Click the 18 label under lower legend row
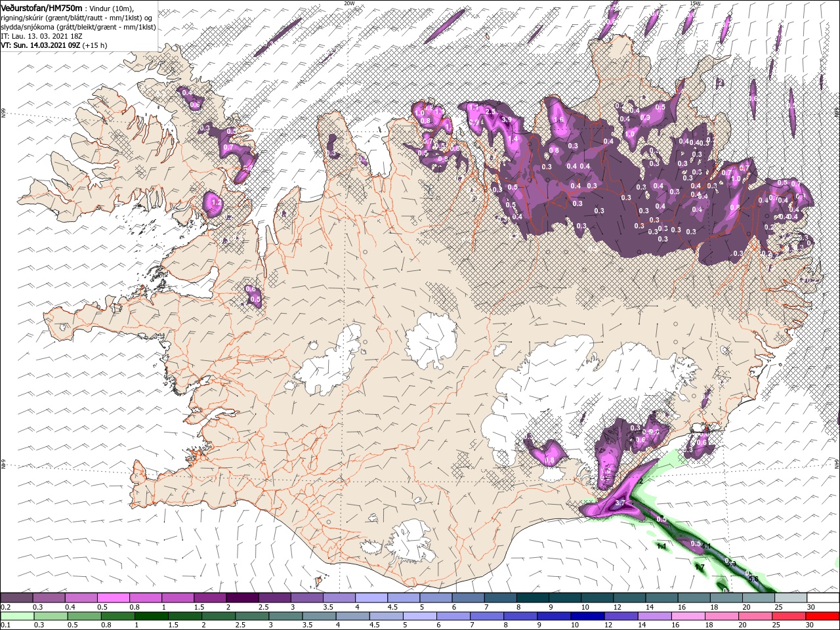 tap(711, 625)
